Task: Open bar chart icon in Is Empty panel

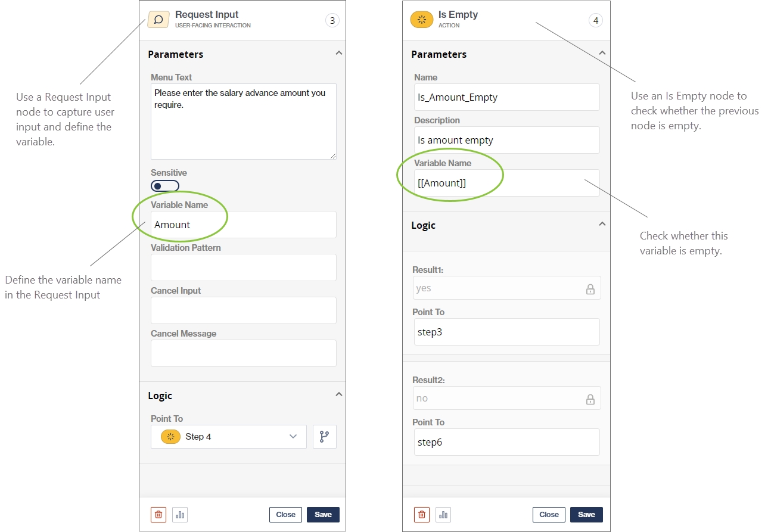Action: click(443, 515)
